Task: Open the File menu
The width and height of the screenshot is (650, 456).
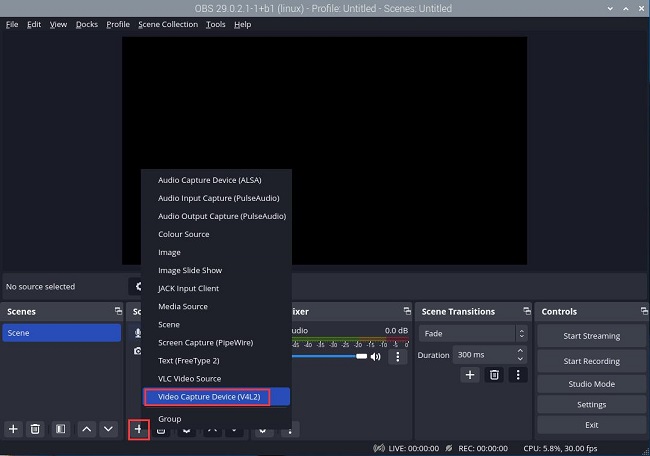Action: click(x=12, y=24)
